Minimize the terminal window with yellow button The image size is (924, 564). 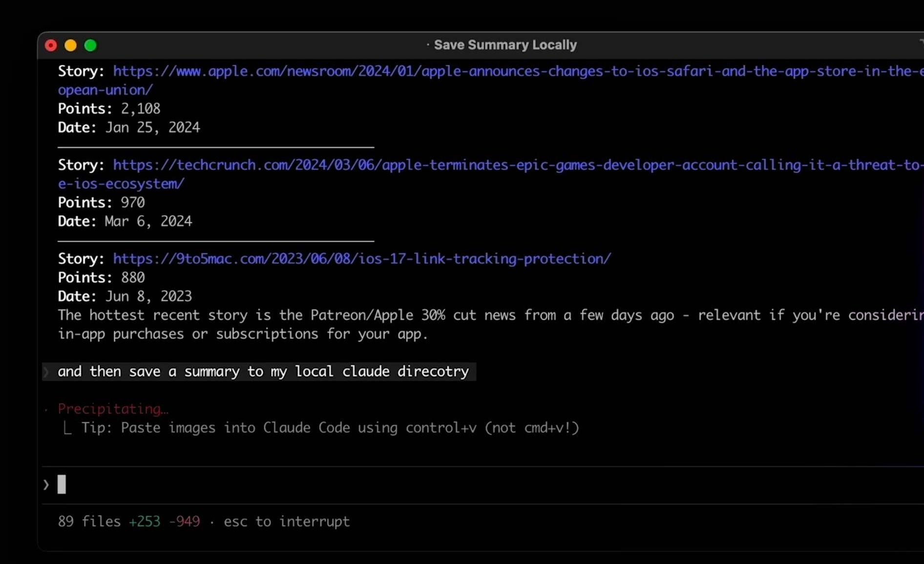coord(71,45)
